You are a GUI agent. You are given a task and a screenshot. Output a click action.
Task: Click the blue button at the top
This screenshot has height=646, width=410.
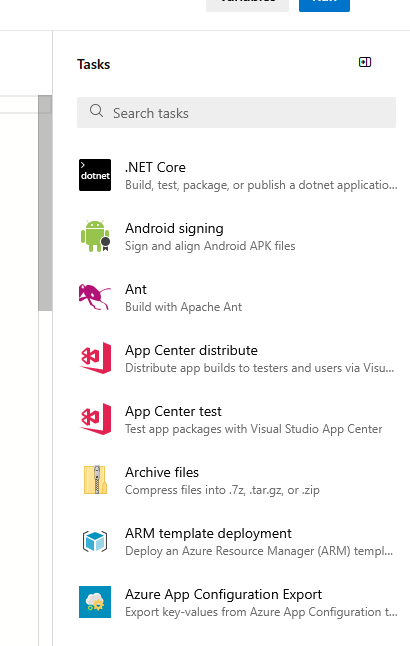coord(324,4)
